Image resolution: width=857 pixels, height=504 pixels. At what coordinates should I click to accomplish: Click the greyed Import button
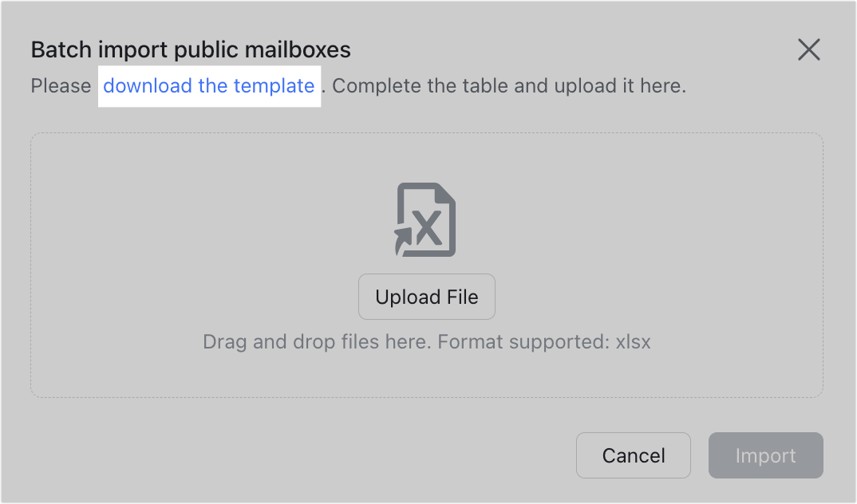point(765,455)
